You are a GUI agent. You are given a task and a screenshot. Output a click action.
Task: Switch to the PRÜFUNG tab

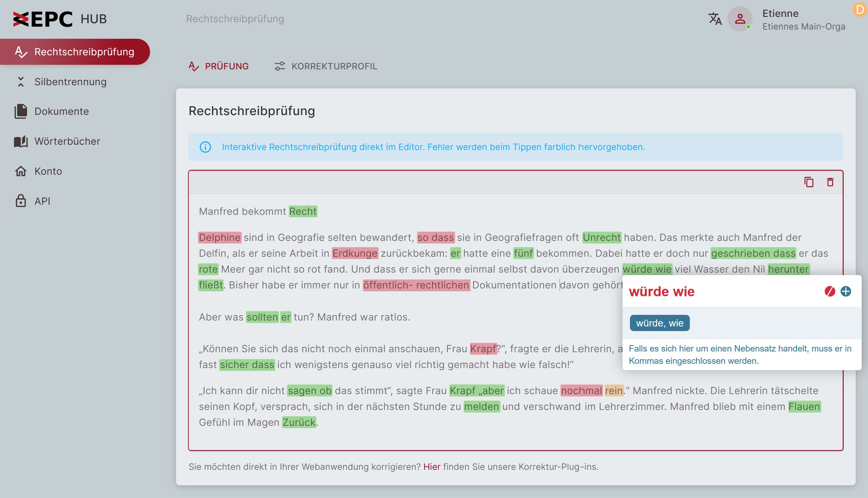click(219, 66)
